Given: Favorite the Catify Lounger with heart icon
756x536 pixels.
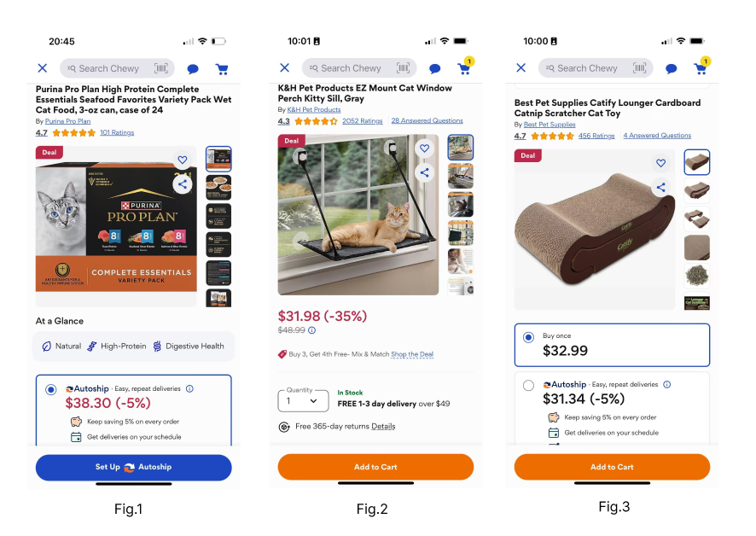Looking at the screenshot, I should tap(660, 163).
